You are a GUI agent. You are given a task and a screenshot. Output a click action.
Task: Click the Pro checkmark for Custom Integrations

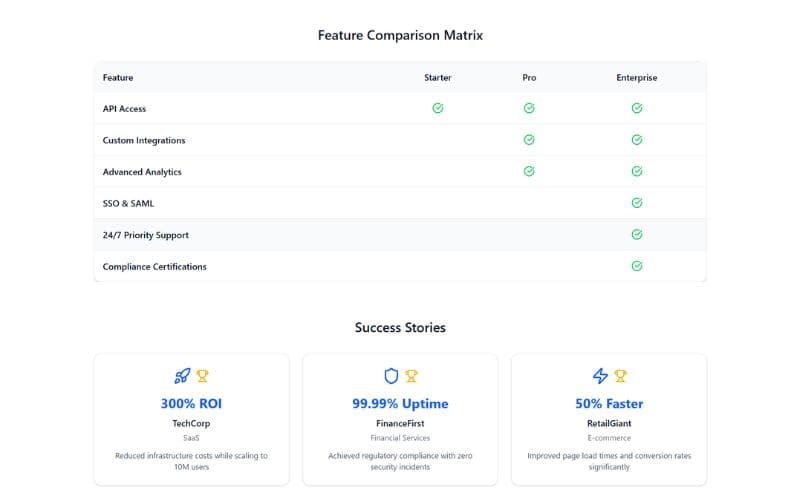pos(529,140)
